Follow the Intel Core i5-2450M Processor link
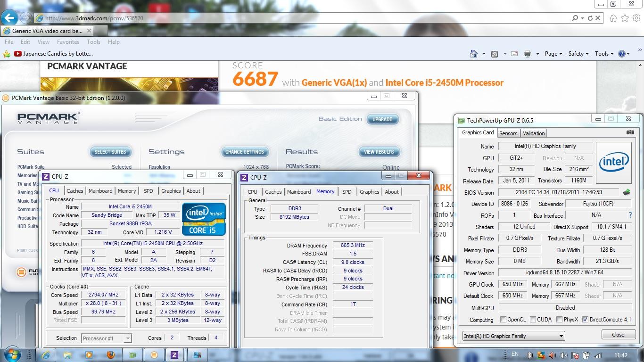This screenshot has height=362, width=644. click(x=445, y=82)
